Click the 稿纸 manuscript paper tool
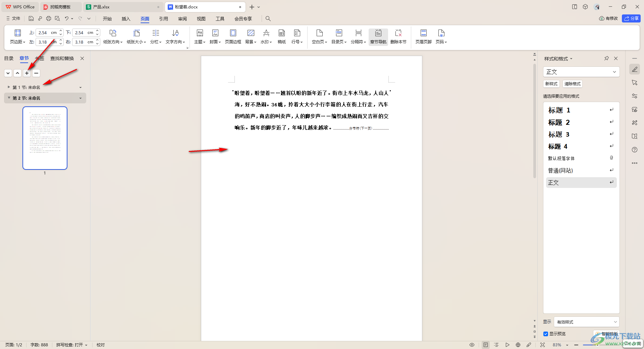 (282, 37)
